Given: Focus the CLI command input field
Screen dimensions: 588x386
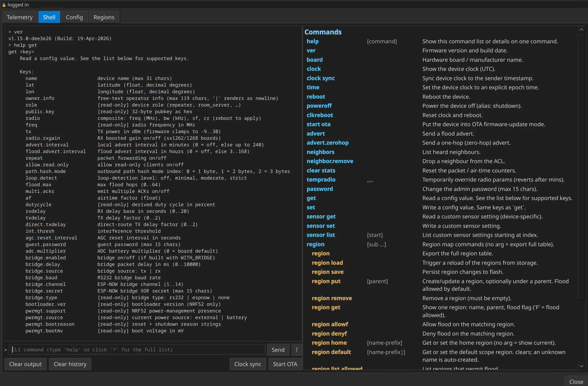Looking at the screenshot, I should 137,350.
